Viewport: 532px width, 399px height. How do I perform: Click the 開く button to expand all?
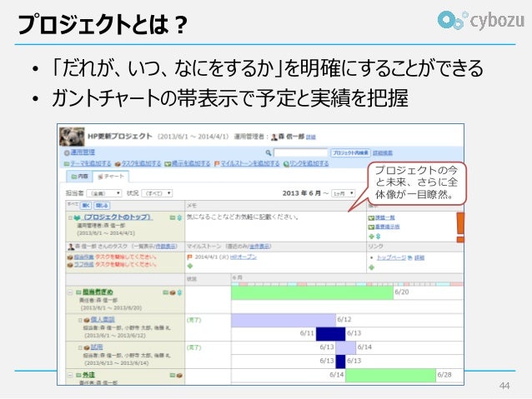pos(86,206)
